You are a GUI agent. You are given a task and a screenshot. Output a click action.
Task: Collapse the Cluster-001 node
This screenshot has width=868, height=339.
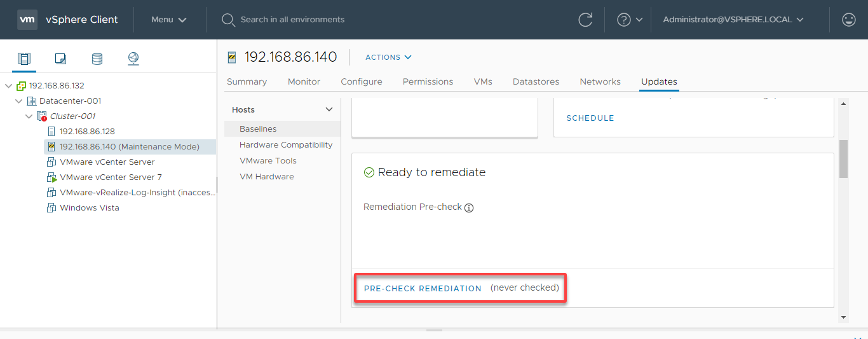[x=29, y=116]
